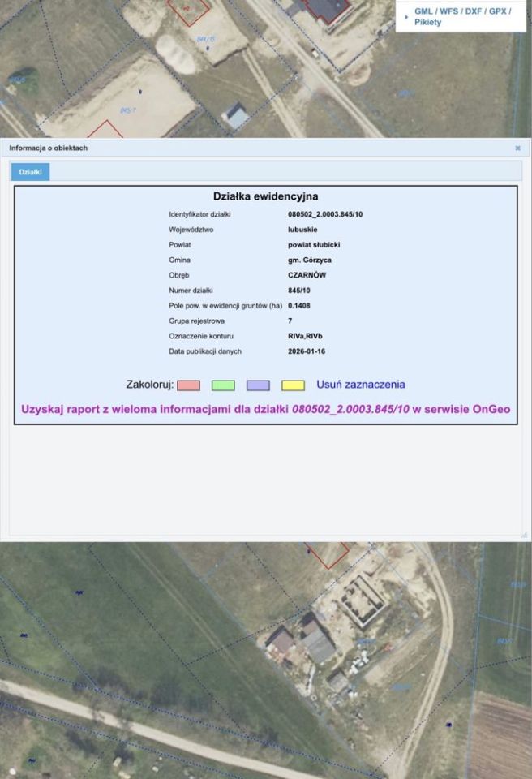The height and width of the screenshot is (779, 532).
Task: Click the CZARNÓW obręb value
Action: (307, 275)
